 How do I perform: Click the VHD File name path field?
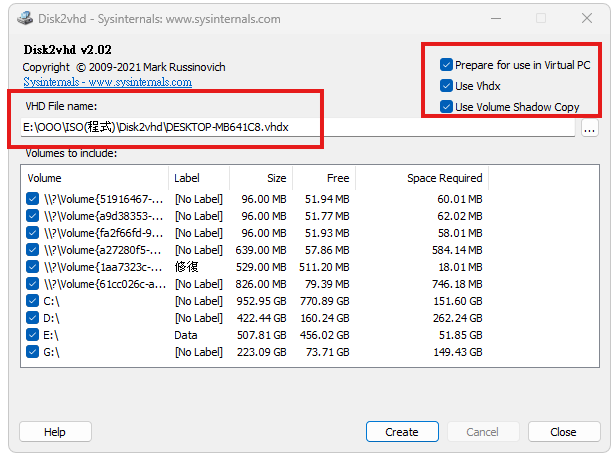pos(298,127)
